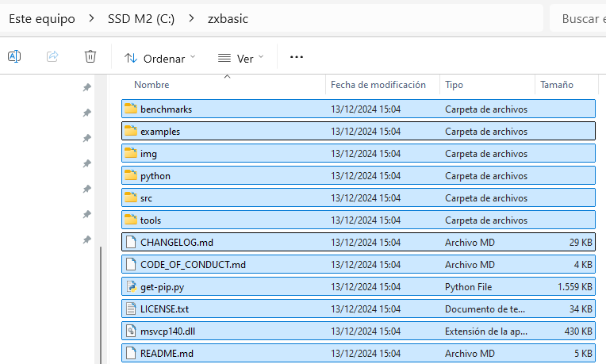Image resolution: width=606 pixels, height=364 pixels.
Task: Select the README.md file row
Action: (x=359, y=353)
